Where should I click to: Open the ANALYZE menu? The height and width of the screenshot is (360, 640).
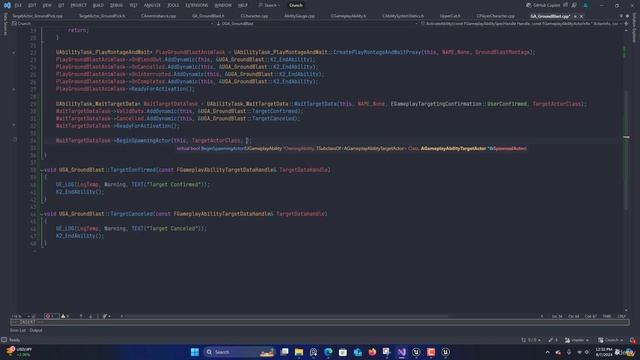click(x=152, y=5)
